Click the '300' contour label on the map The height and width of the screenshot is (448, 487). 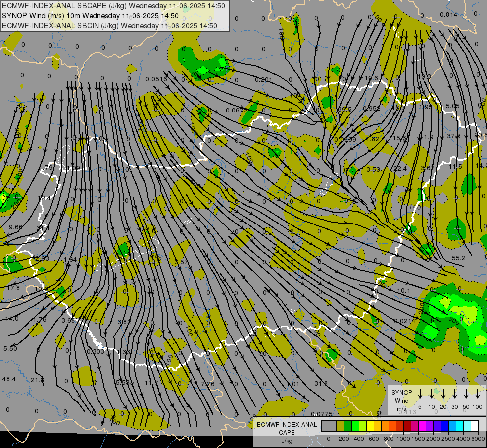click(x=454, y=321)
